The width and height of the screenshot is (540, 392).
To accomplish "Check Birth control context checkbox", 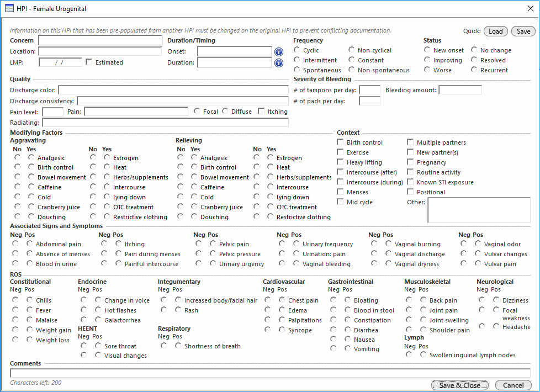I will coord(340,142).
